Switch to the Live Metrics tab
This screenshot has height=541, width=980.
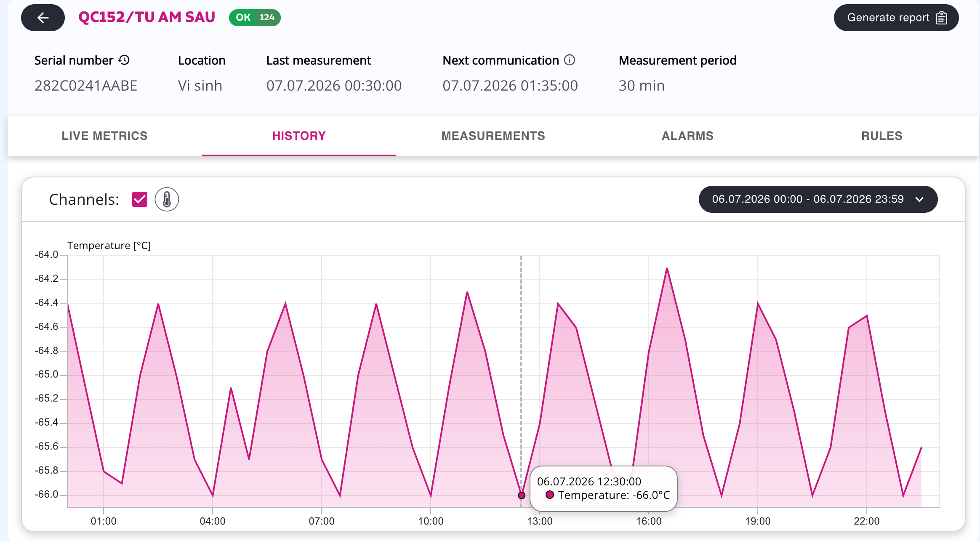coord(105,136)
